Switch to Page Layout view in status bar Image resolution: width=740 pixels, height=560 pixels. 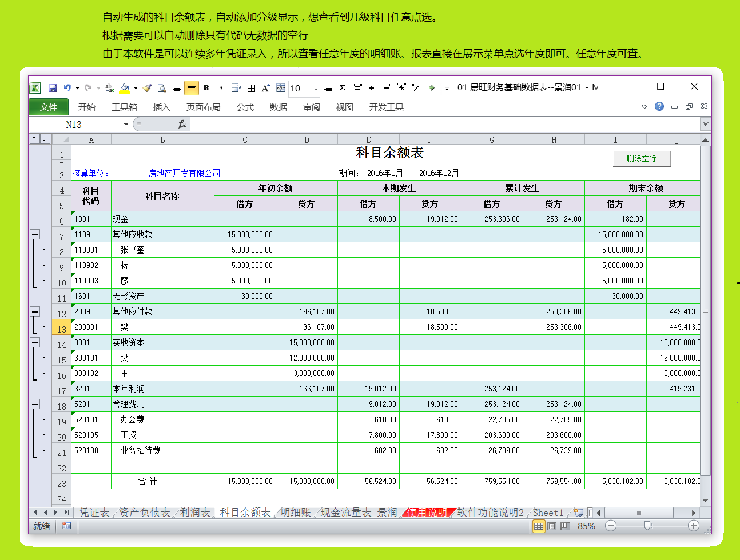coord(552,526)
